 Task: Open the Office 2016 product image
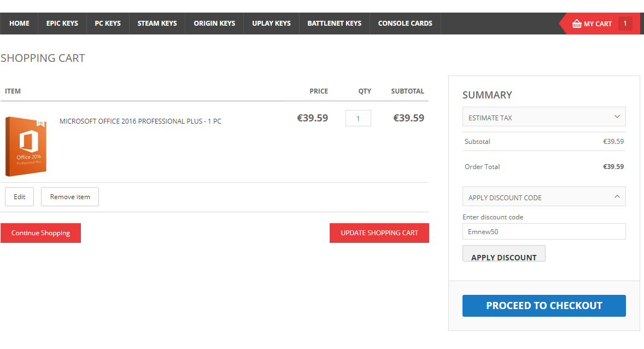click(26, 146)
